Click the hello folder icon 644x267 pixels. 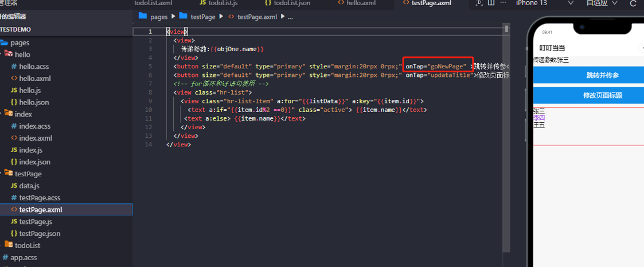(9, 54)
